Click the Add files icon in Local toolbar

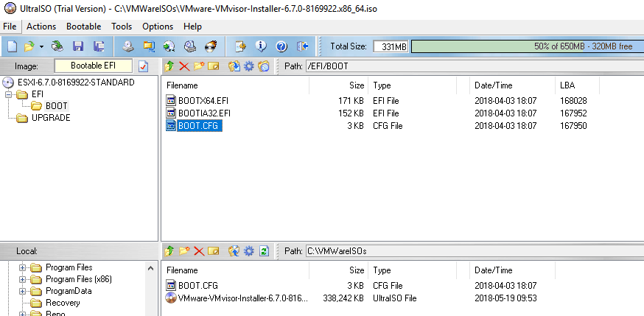coord(234,250)
